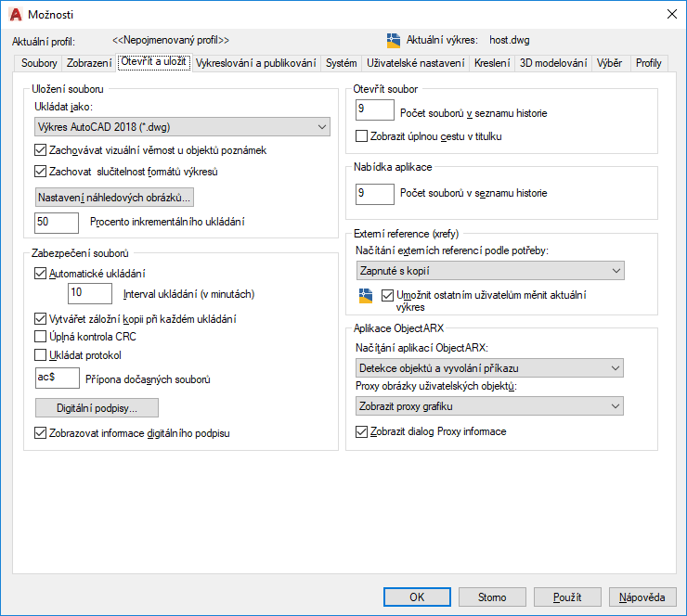The height and width of the screenshot is (616, 687).
Task: Close the Možnosti dialog window
Action: [671, 14]
